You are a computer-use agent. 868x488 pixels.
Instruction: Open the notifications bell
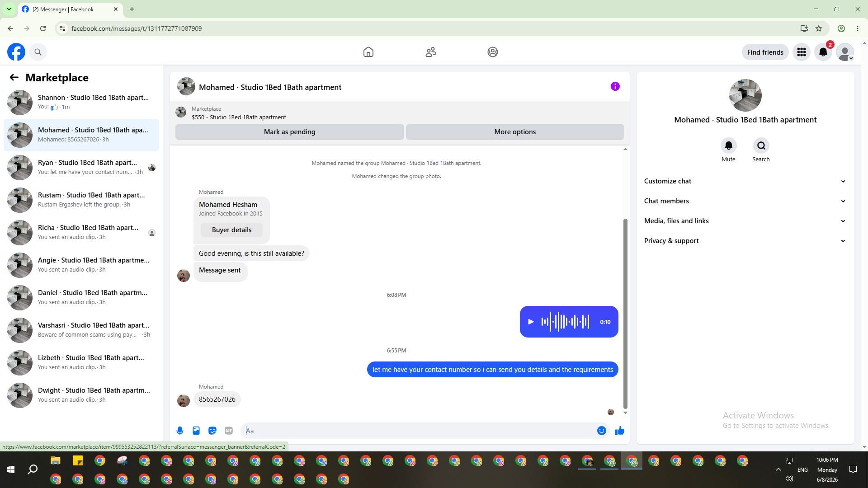823,52
